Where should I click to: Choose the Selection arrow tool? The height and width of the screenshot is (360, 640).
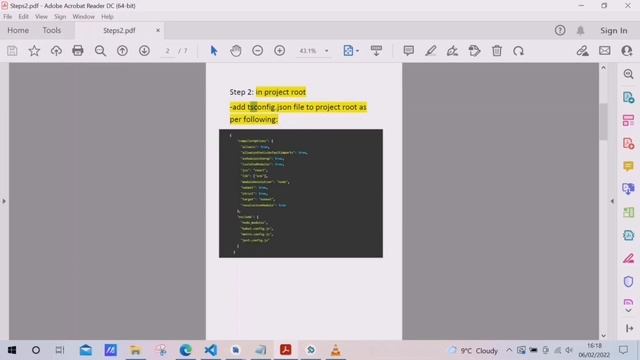[x=213, y=51]
